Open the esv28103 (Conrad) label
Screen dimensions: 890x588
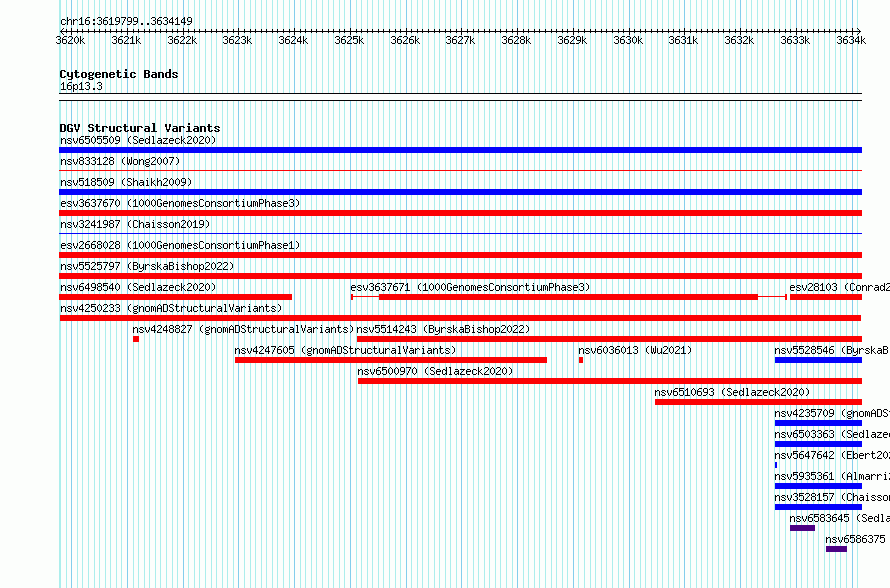click(839, 287)
